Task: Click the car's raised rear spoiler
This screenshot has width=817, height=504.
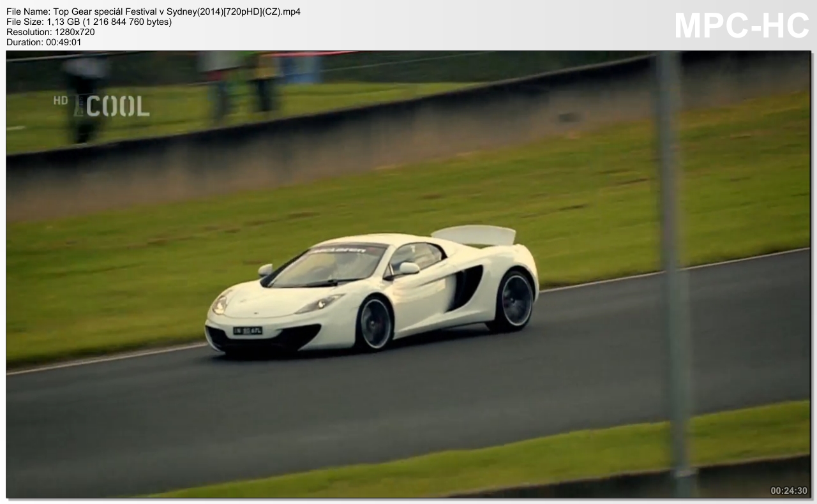Action: pyautogui.click(x=475, y=235)
